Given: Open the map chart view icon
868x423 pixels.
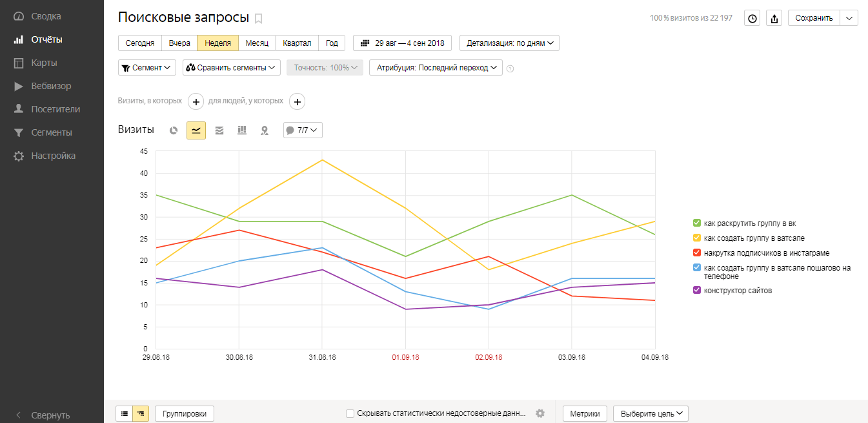Looking at the screenshot, I should [x=264, y=130].
